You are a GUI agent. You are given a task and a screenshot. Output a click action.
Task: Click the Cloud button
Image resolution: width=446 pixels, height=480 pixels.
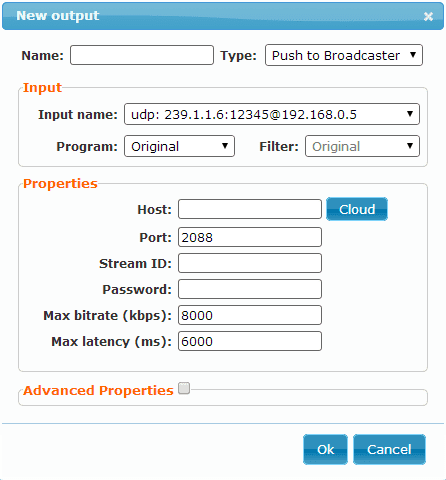point(357,209)
